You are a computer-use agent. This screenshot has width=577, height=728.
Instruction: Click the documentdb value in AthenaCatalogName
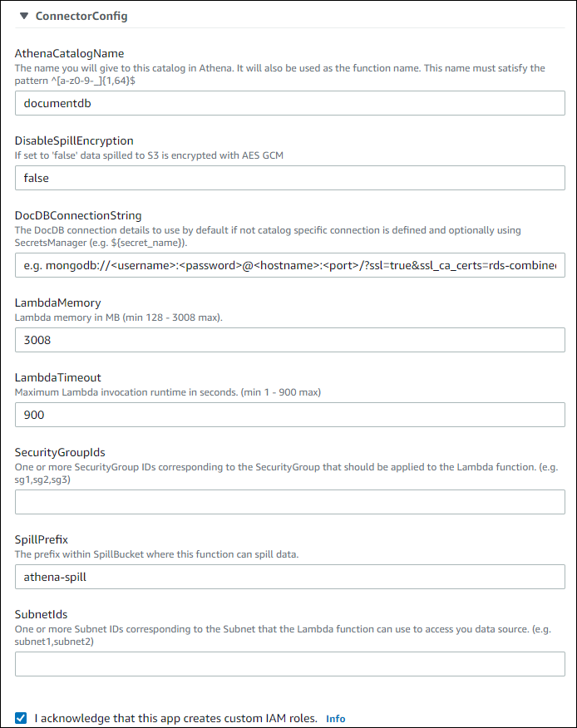pos(288,102)
